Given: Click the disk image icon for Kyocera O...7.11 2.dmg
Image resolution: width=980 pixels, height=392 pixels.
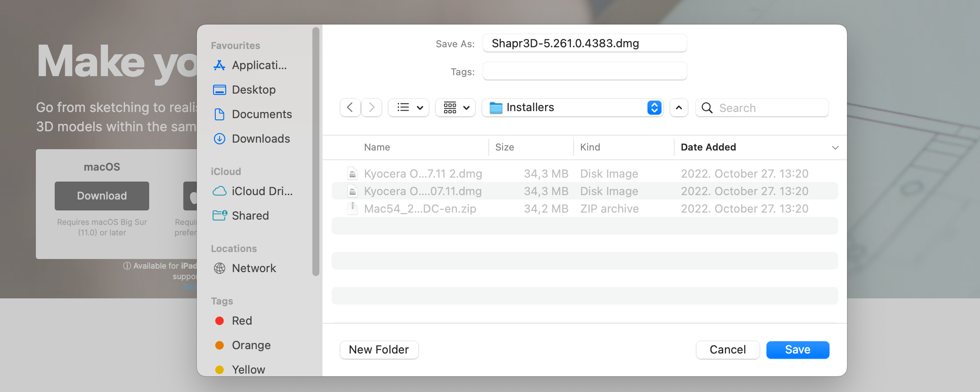Looking at the screenshot, I should (353, 174).
